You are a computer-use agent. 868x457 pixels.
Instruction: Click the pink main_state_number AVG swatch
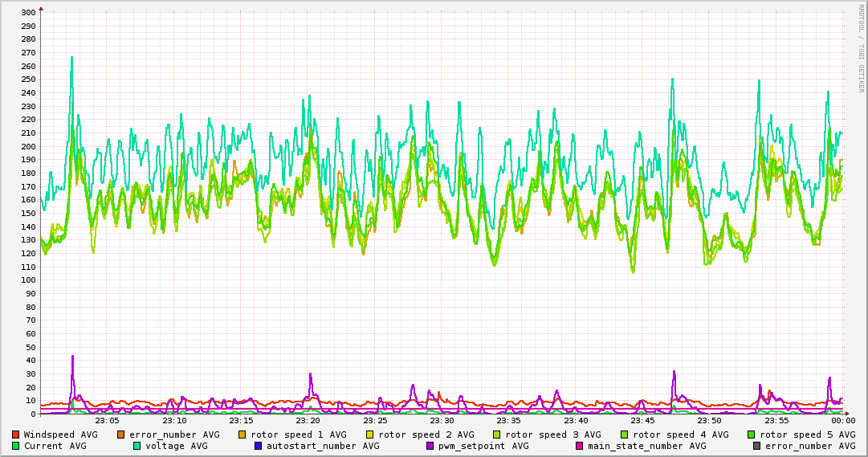(581, 446)
